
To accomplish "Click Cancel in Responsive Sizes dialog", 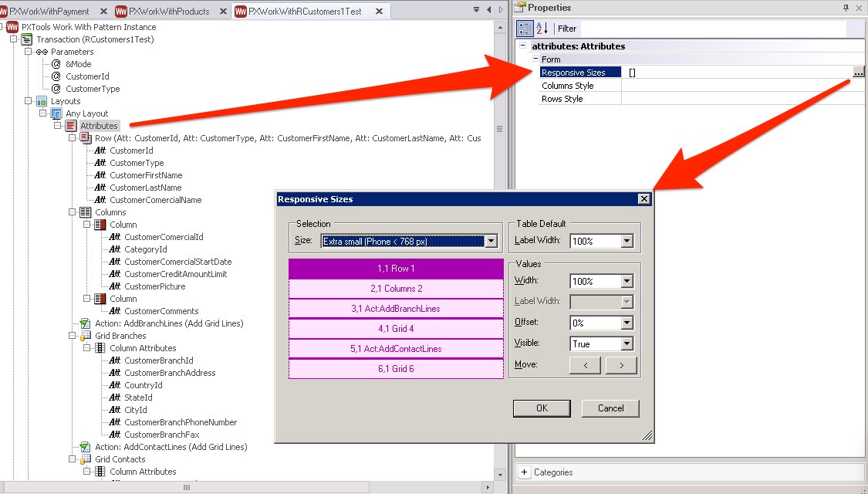I will pyautogui.click(x=610, y=408).
